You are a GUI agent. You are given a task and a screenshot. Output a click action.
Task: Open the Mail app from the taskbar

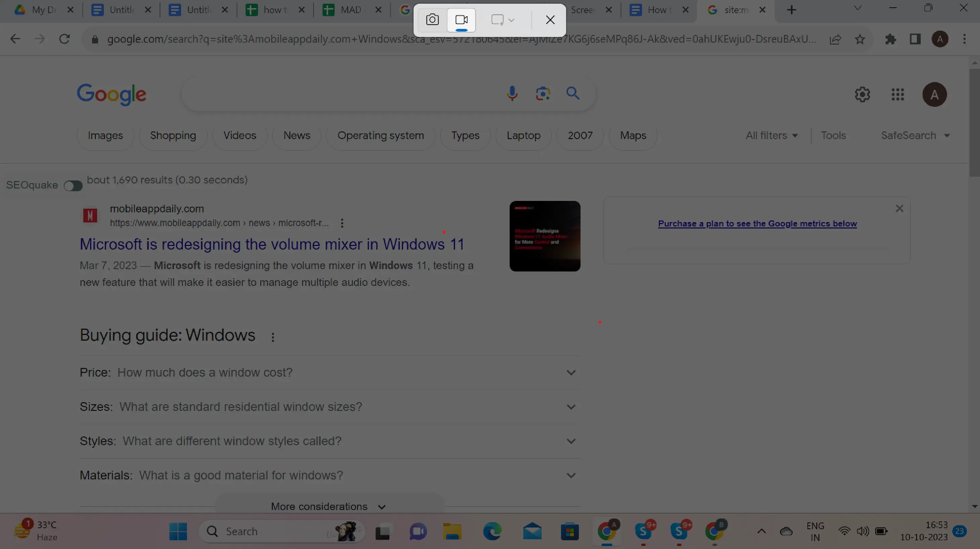(x=532, y=531)
